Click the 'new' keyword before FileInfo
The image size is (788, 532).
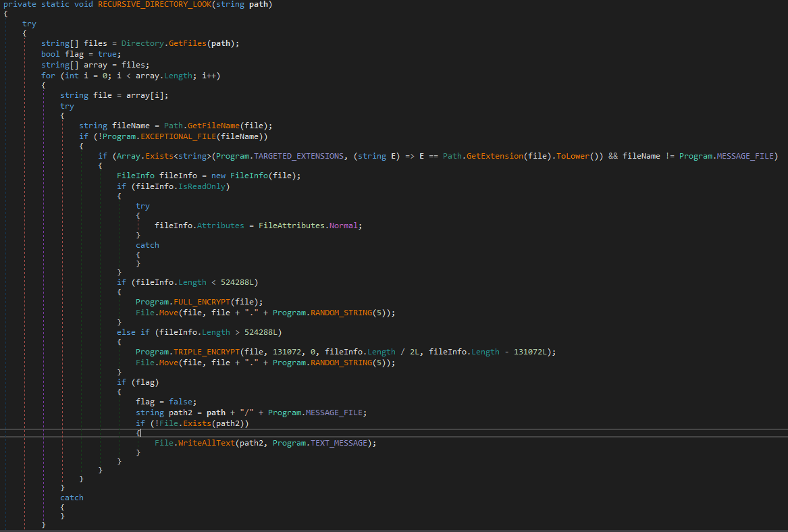(x=218, y=176)
